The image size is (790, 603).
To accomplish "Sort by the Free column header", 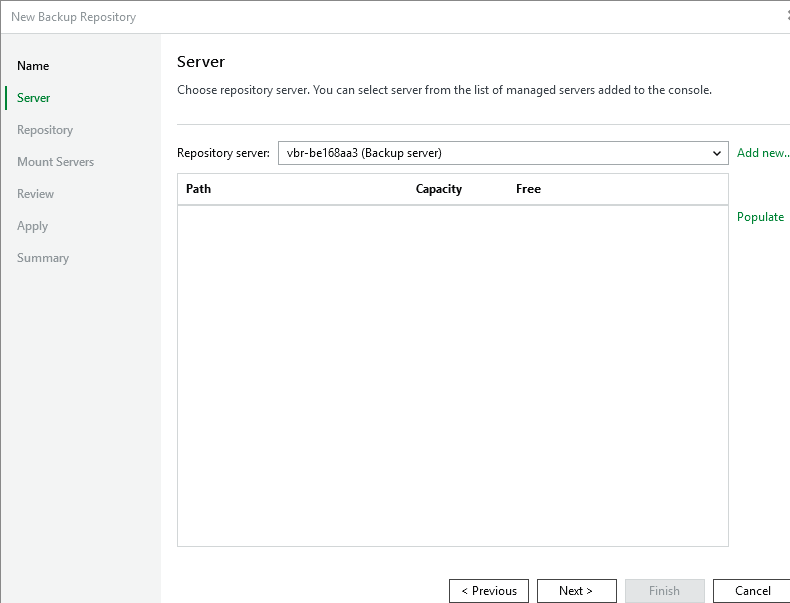I will (528, 189).
